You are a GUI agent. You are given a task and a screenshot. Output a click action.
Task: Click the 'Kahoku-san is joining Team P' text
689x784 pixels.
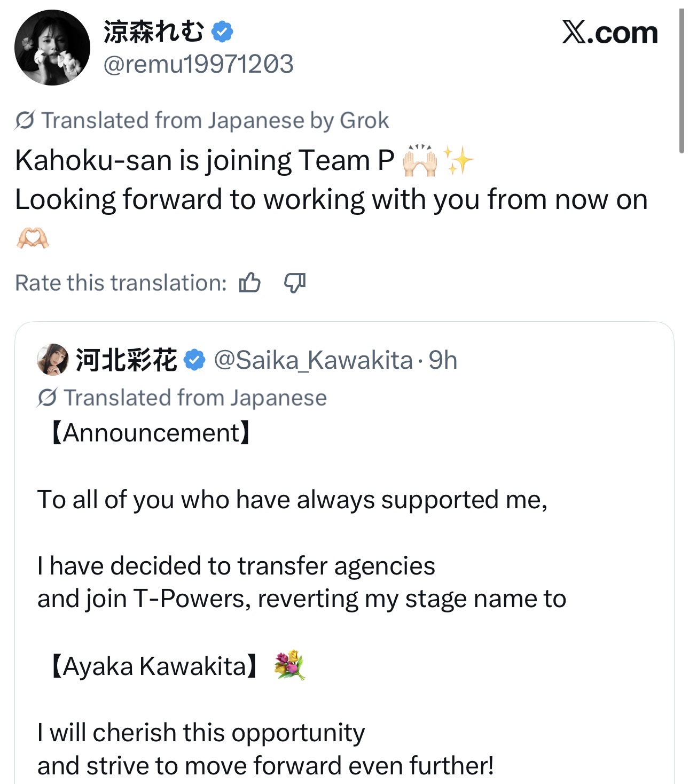click(x=205, y=160)
